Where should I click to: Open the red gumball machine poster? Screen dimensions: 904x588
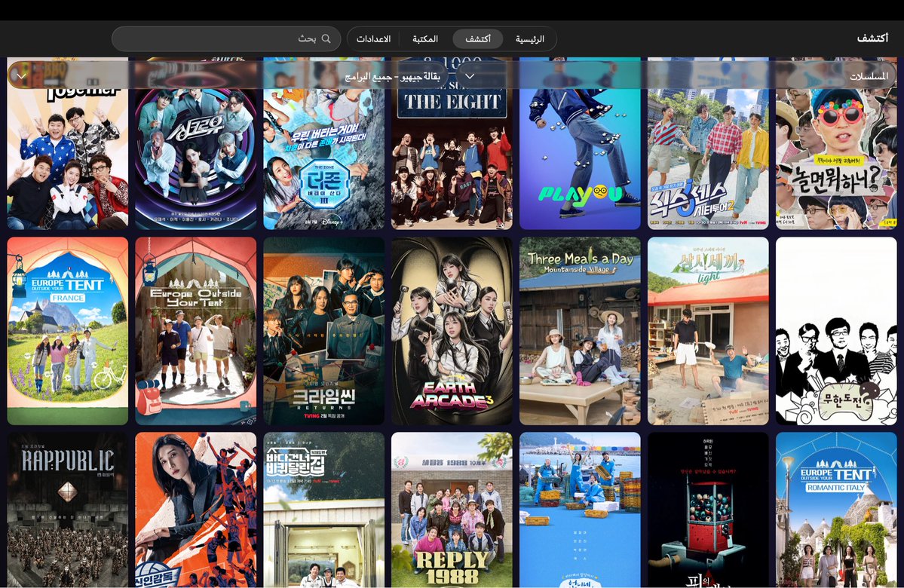pos(708,510)
